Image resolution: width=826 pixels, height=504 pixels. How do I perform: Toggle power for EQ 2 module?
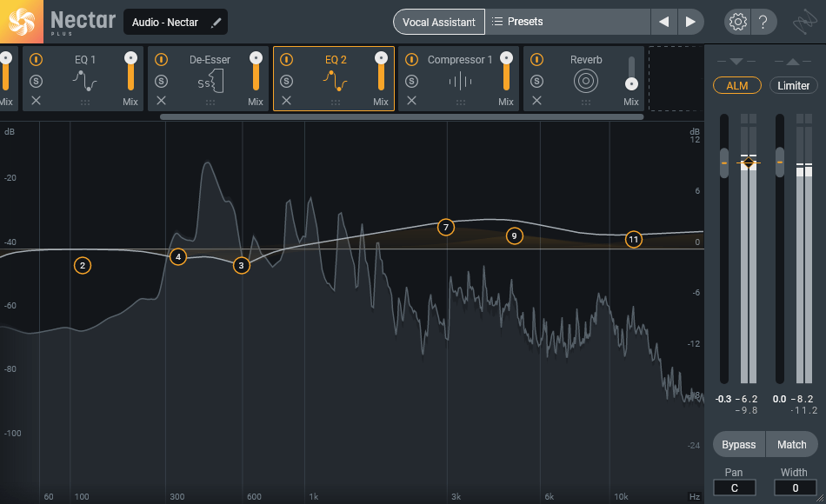click(287, 59)
